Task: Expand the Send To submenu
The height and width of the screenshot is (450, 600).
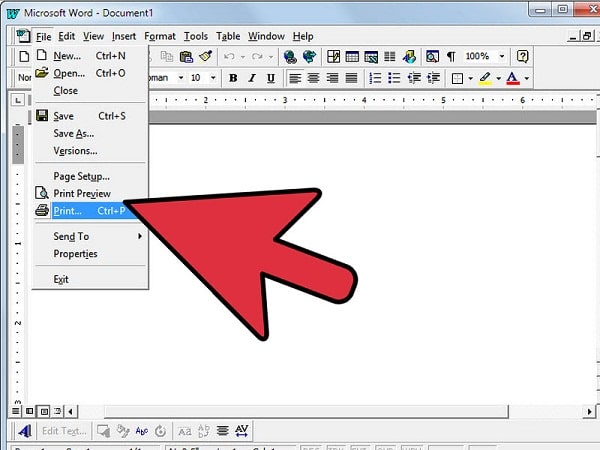Action: click(x=90, y=236)
